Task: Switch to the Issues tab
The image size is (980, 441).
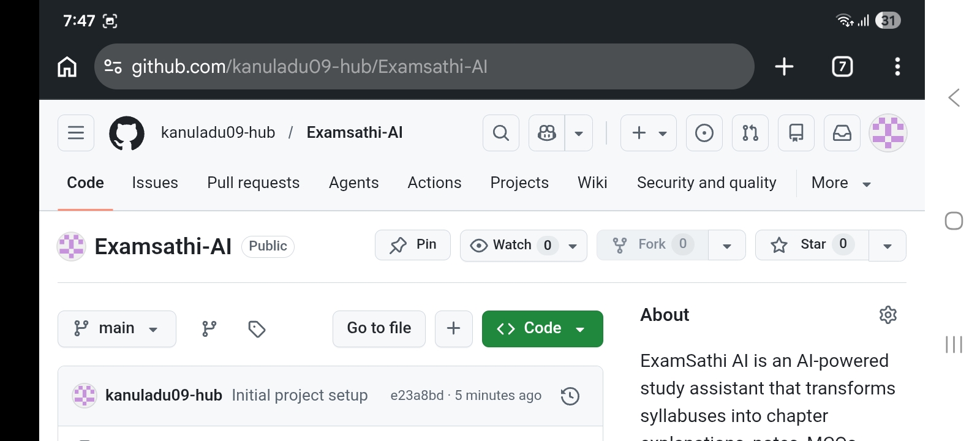Action: pyautogui.click(x=155, y=183)
